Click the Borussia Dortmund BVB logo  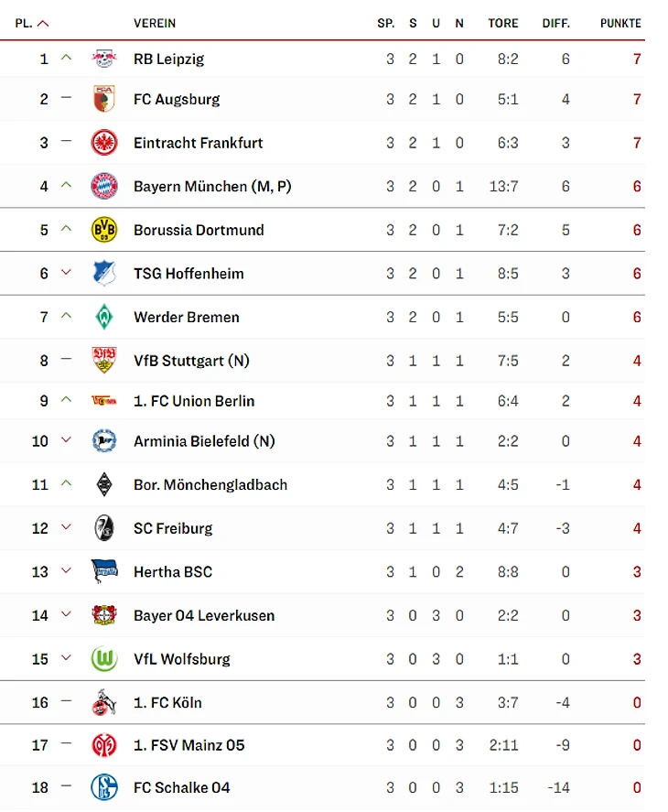point(104,230)
